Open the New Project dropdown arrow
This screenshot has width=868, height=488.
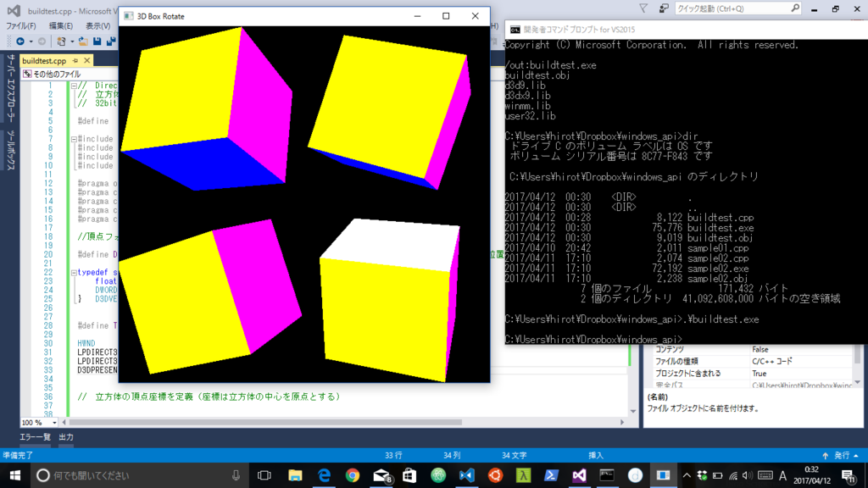(x=71, y=42)
